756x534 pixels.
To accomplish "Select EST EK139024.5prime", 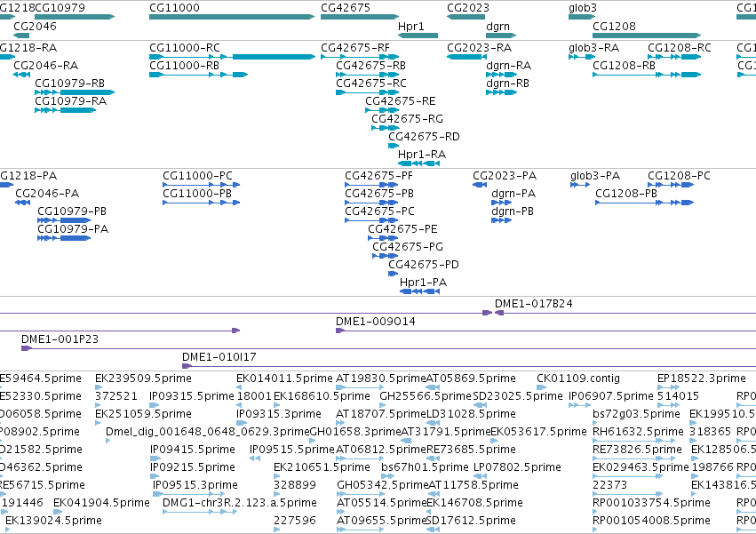I will click(53, 522).
